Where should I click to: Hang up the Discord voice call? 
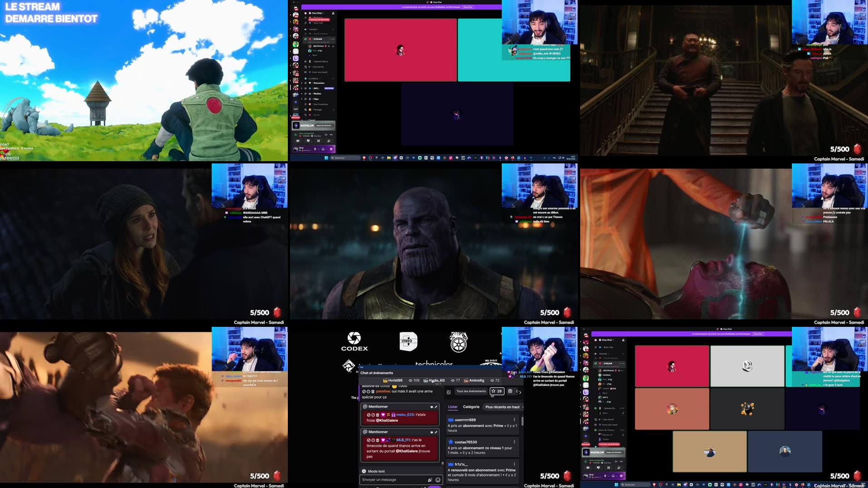tap(331, 135)
